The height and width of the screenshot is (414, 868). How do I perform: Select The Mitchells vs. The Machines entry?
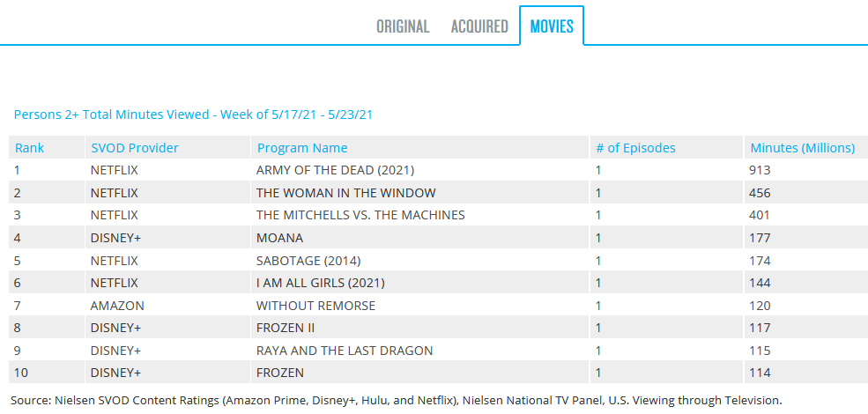pyautogui.click(x=360, y=215)
